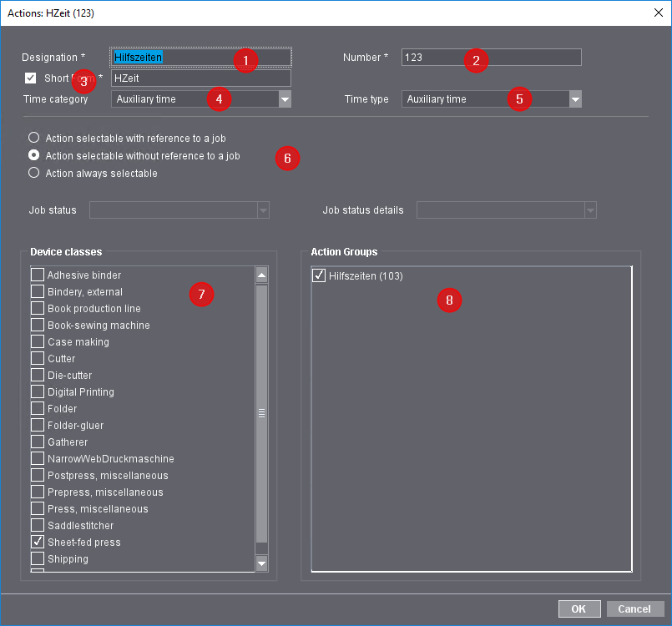This screenshot has width=672, height=626.
Task: Check "Bindery, external"
Action: [36, 291]
